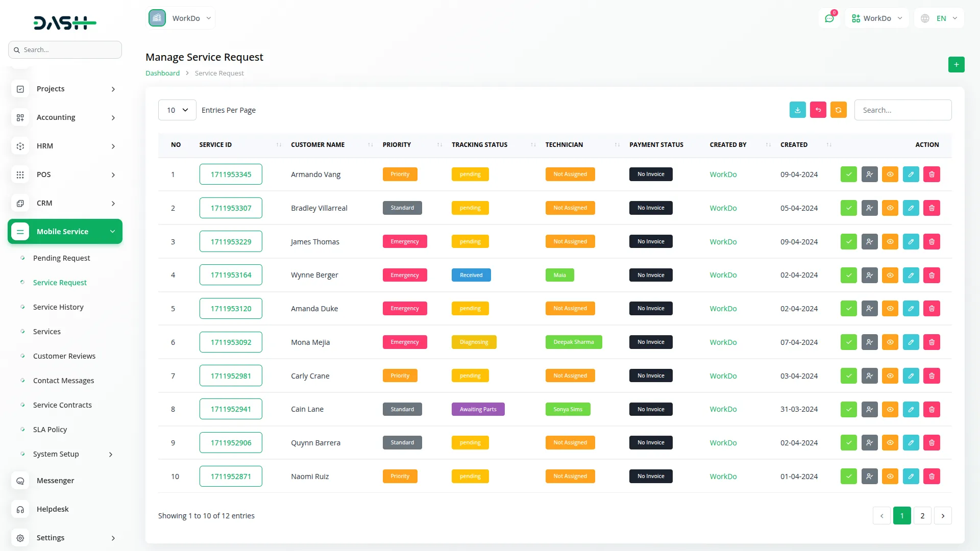
Task: Click the pink undo icon near the search box
Action: coord(818,110)
